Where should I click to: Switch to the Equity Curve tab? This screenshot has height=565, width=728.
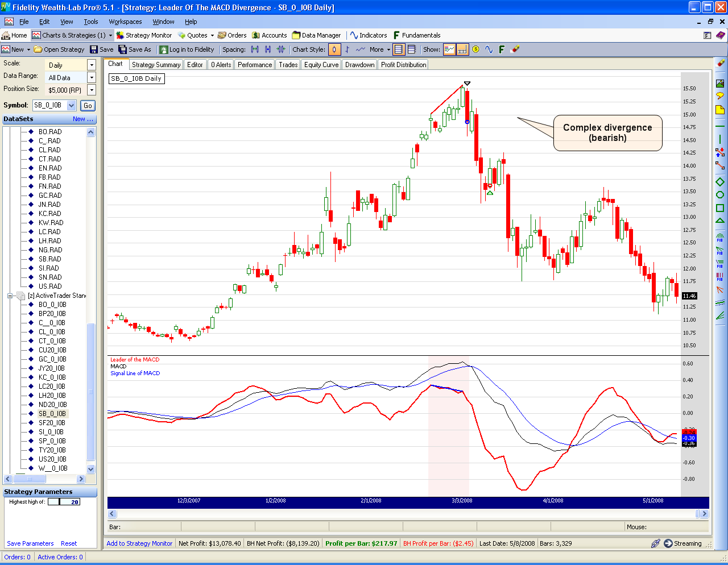tap(321, 65)
